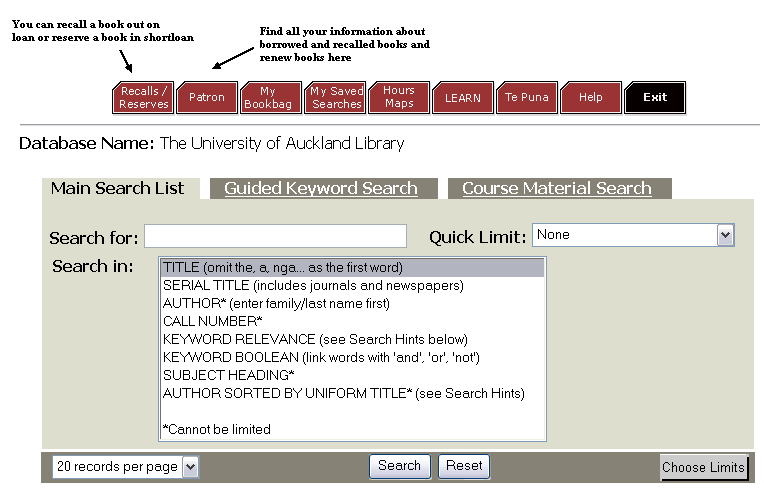Select TITLE search option in list

click(x=352, y=267)
